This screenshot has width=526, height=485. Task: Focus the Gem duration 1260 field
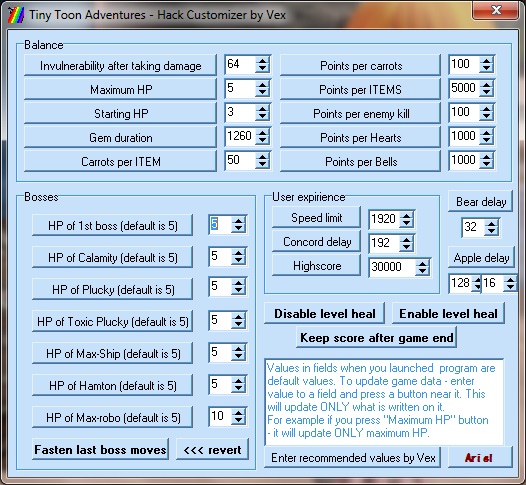[x=241, y=137]
